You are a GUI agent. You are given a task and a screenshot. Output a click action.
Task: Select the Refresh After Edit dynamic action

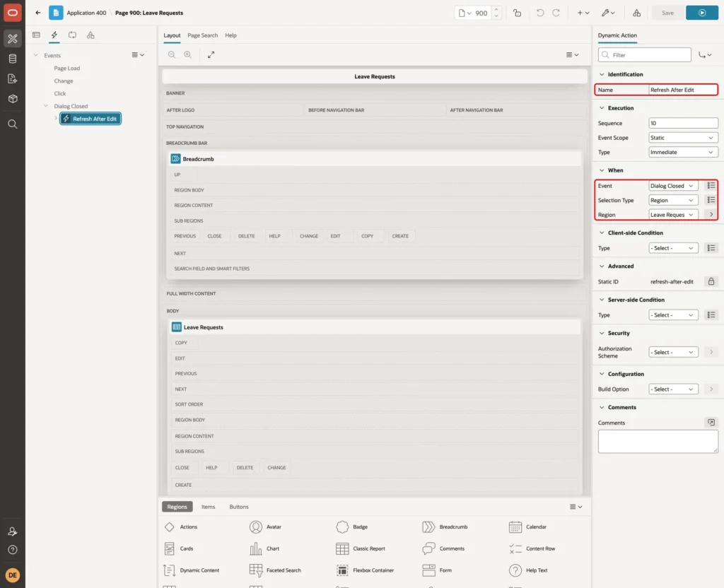point(90,119)
